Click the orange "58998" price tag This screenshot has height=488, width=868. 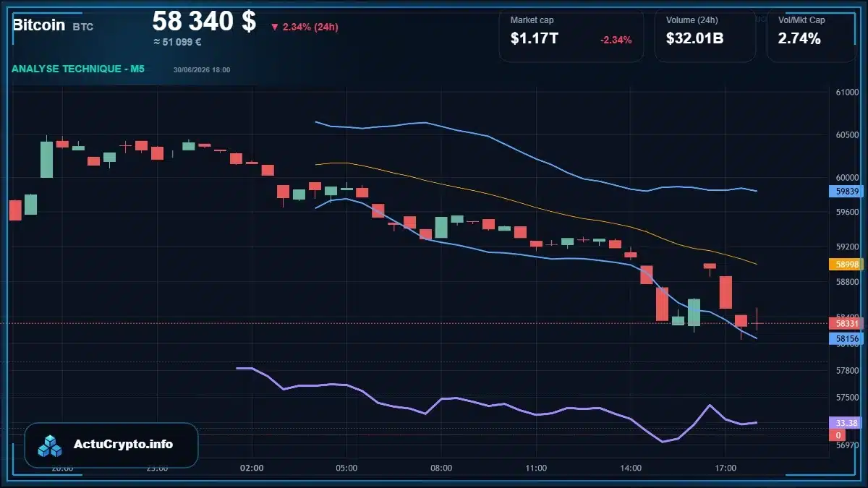846,265
